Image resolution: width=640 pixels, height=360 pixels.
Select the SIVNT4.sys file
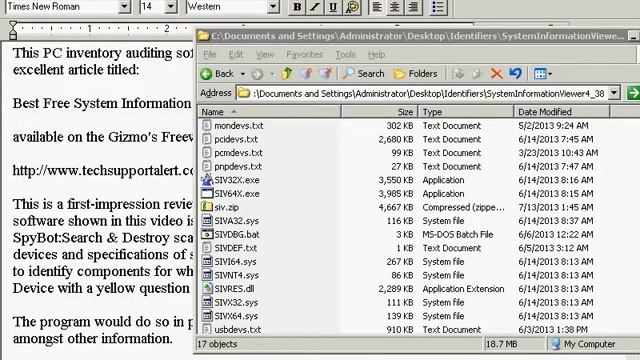pyautogui.click(x=237, y=276)
